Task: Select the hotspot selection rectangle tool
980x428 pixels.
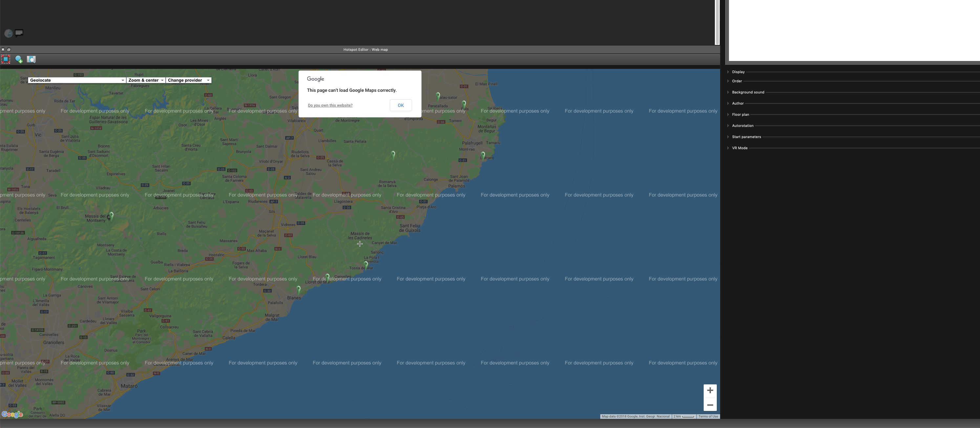Action: (x=6, y=59)
